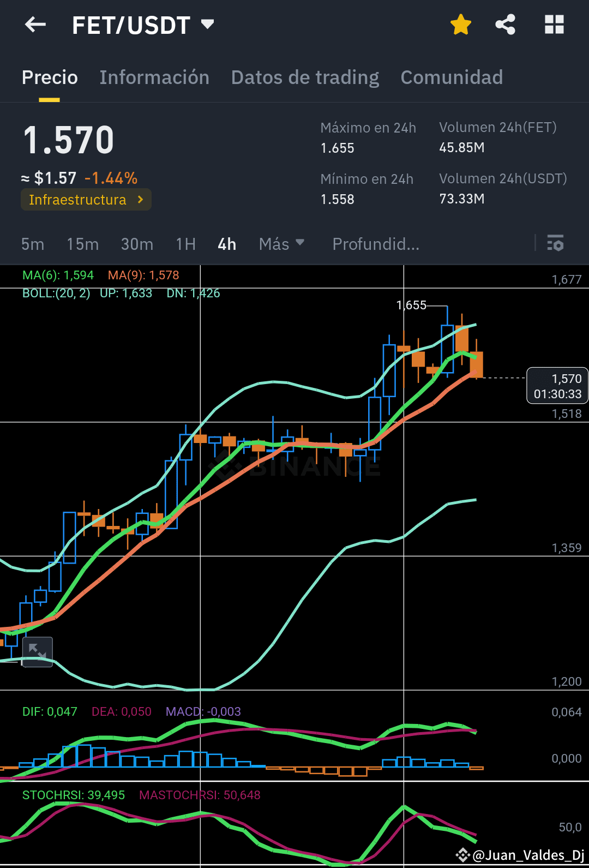The width and height of the screenshot is (589, 868).
Task: Click the Volumen 24h(FET) value 45.85M
Action: click(x=461, y=147)
